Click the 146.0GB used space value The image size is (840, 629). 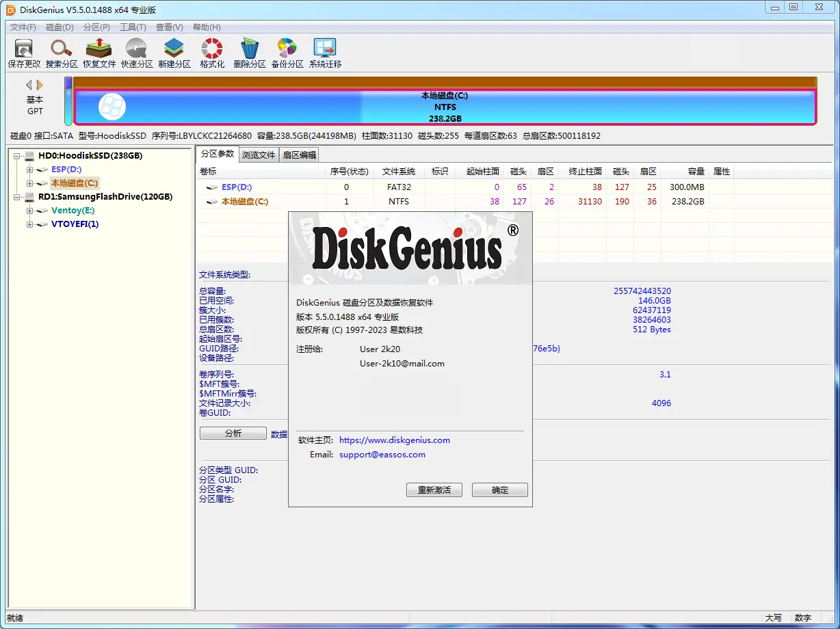click(655, 301)
